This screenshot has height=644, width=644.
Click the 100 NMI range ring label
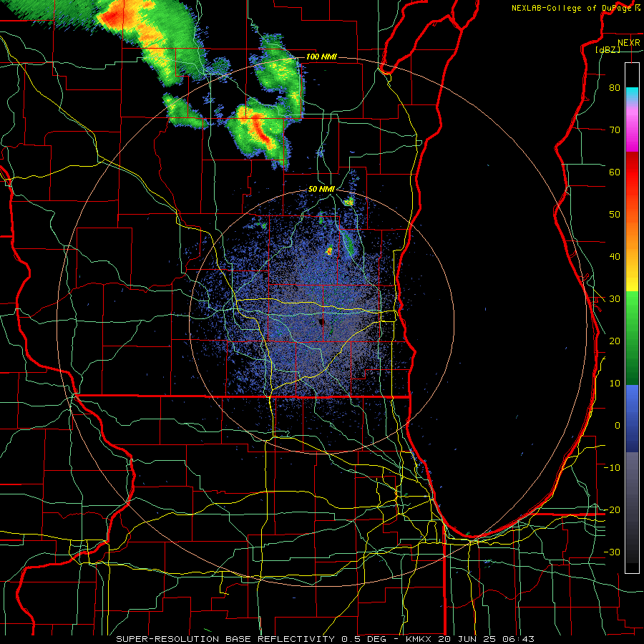pyautogui.click(x=321, y=57)
